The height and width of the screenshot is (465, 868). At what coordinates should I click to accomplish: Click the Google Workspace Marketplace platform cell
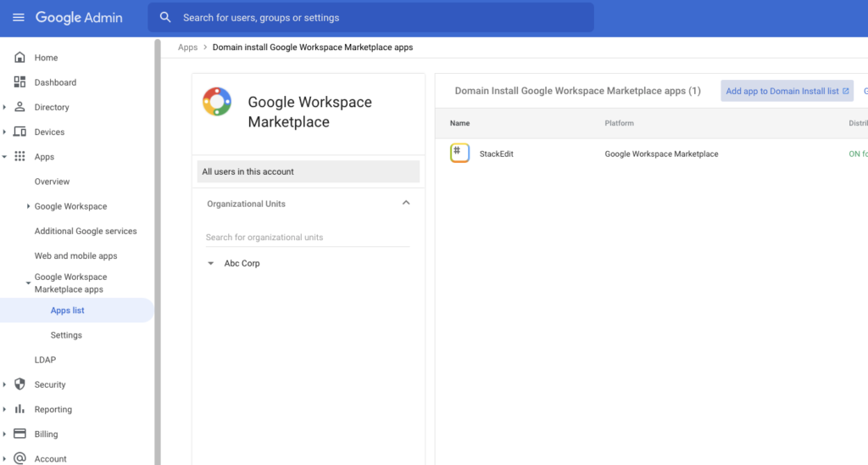click(x=661, y=154)
